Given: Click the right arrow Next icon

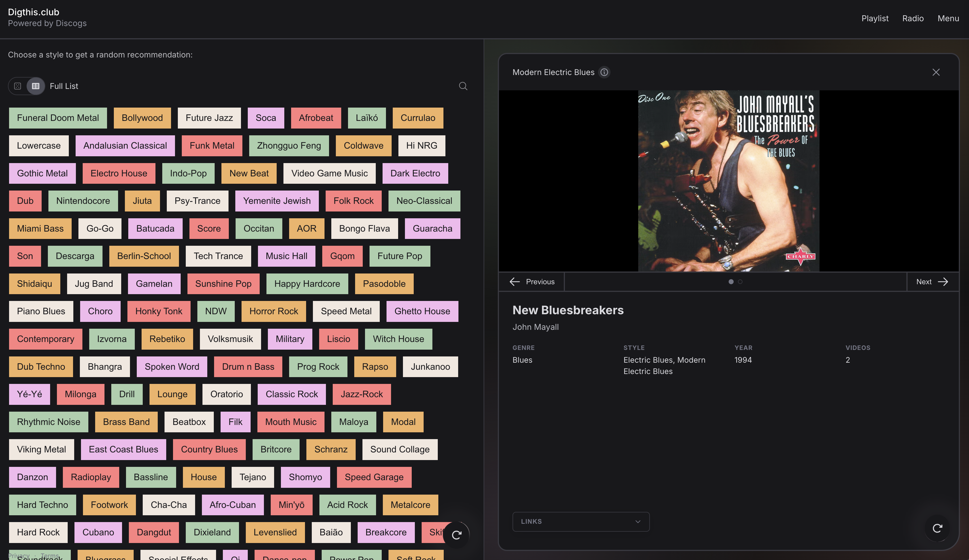Looking at the screenshot, I should click(943, 282).
